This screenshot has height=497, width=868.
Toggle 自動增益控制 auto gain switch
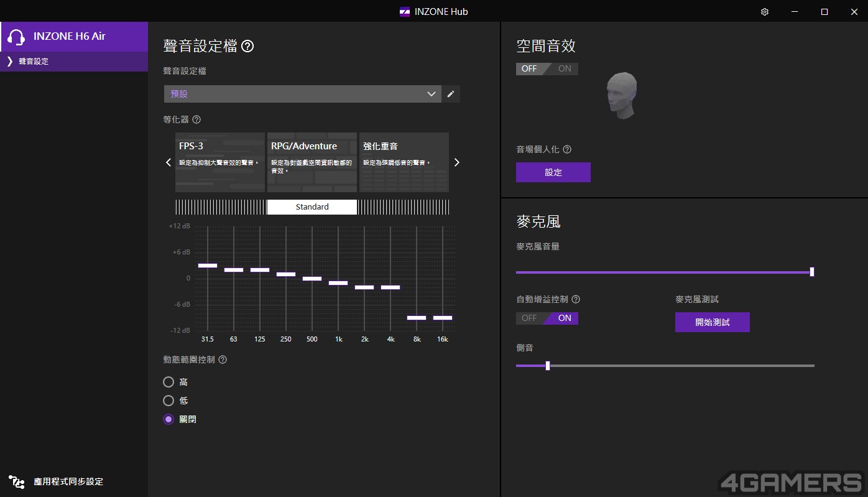click(x=547, y=318)
